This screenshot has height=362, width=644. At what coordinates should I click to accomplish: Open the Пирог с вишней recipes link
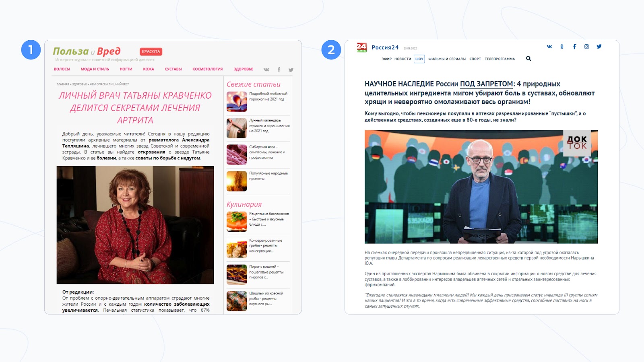[x=266, y=272]
